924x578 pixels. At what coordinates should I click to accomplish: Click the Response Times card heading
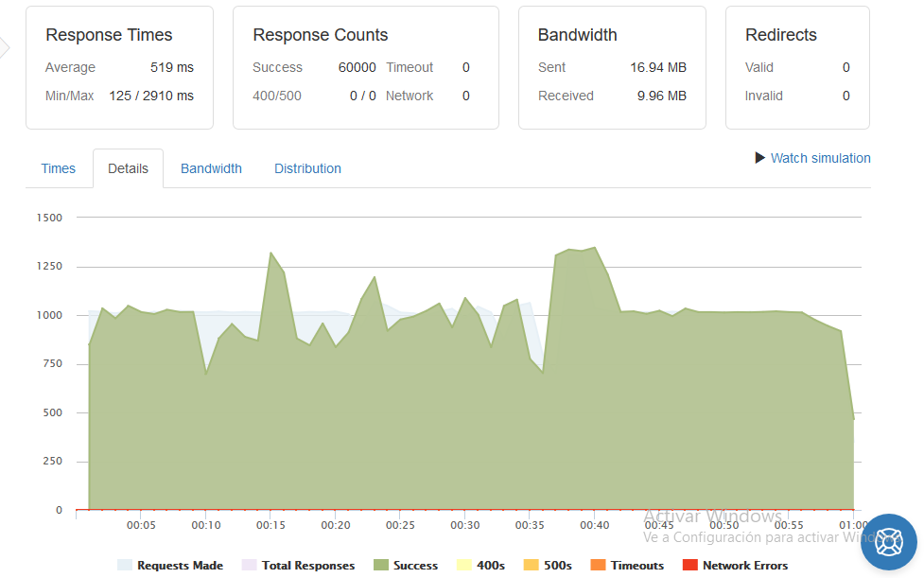point(109,35)
